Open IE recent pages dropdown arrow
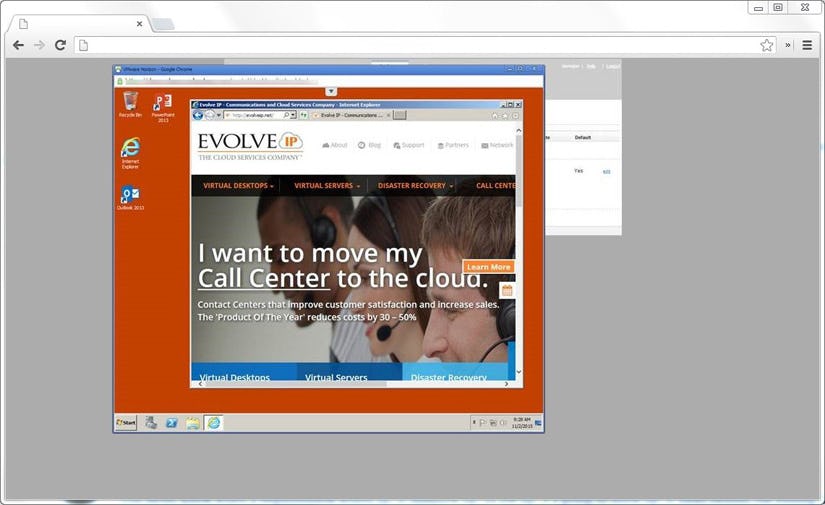Viewport: 825px width, 505px height. [x=218, y=115]
